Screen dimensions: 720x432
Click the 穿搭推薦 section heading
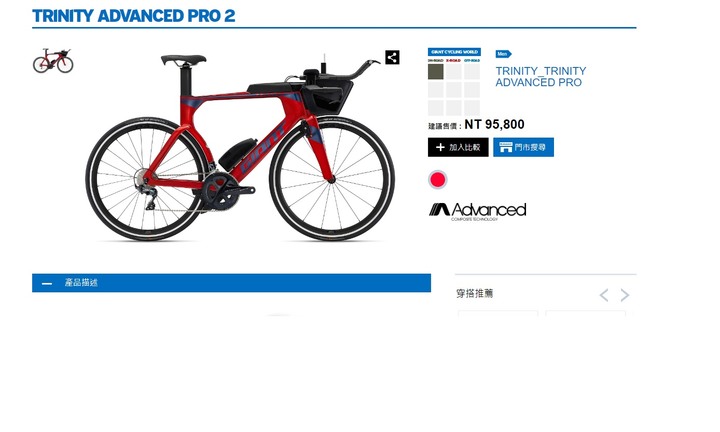(x=475, y=293)
